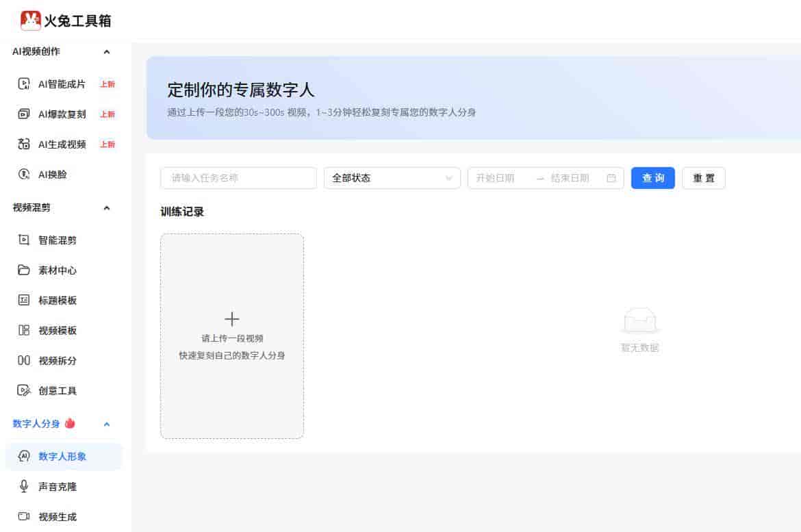Click the video upload area to add video
Image resolution: width=801 pixels, height=532 pixels.
(x=231, y=335)
